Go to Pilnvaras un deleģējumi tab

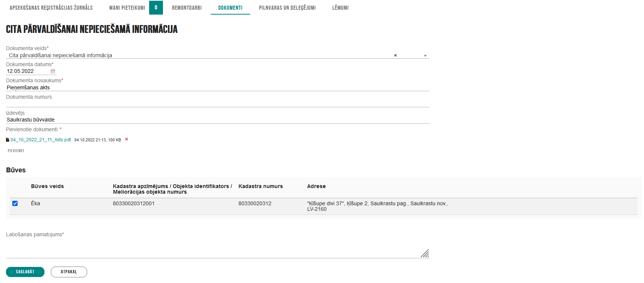[287, 8]
